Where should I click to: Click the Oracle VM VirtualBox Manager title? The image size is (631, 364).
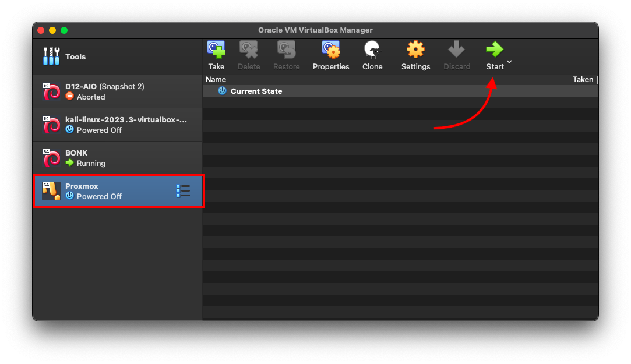316,30
